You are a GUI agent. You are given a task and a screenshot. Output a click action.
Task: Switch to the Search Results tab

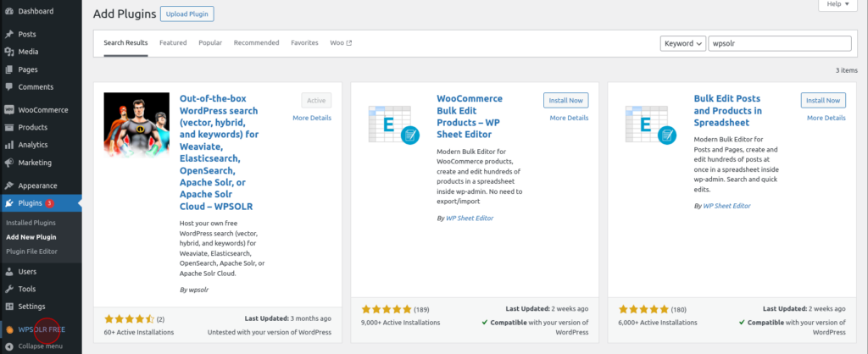point(125,42)
